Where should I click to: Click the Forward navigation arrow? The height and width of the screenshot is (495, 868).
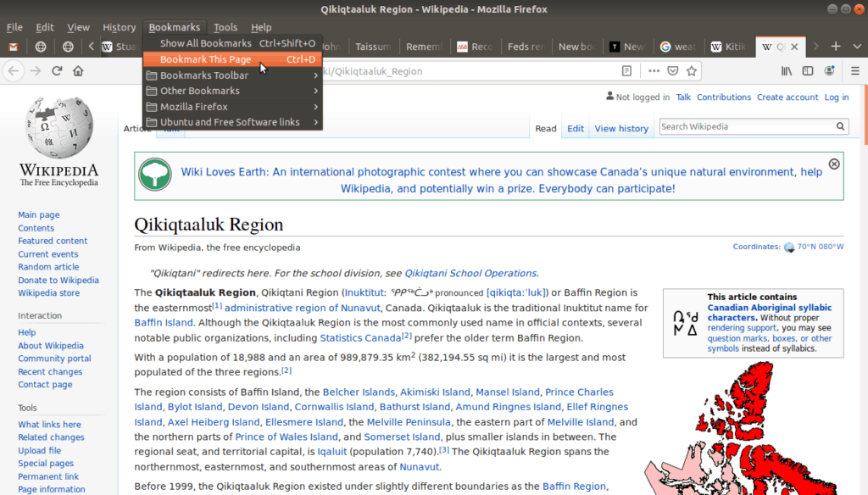pyautogui.click(x=35, y=71)
